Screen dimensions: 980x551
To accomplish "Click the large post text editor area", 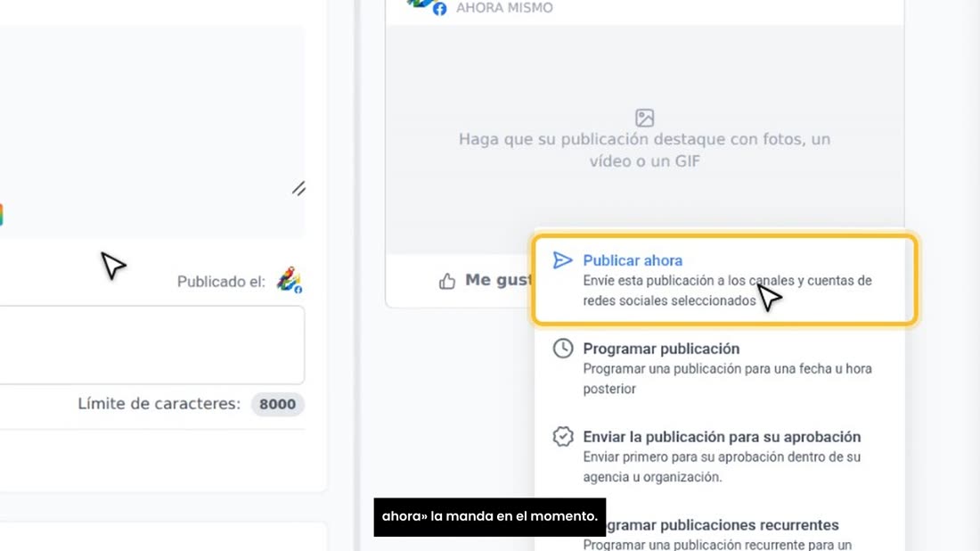I will point(151,131).
